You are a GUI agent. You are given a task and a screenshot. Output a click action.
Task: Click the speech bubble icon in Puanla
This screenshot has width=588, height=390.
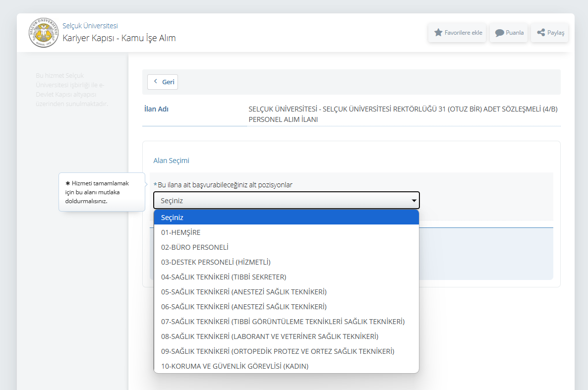499,33
